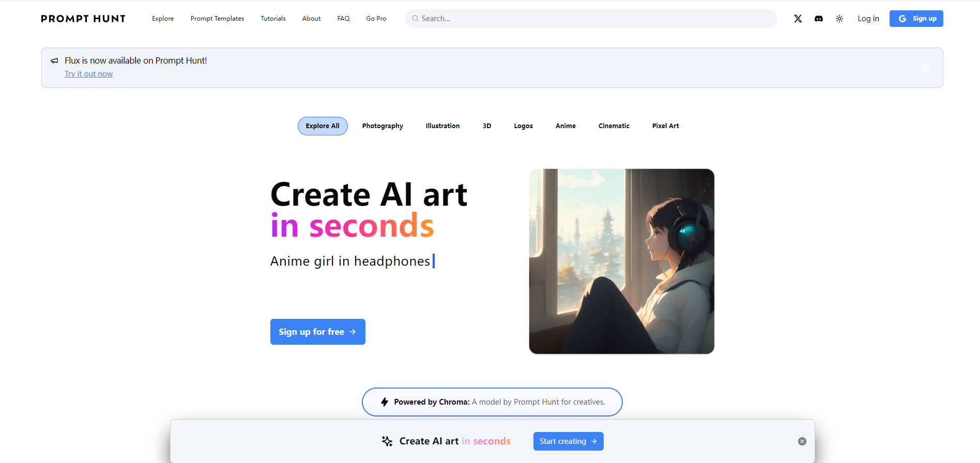
Task: Dismiss the Flux announcement banner
Action: pyautogui.click(x=925, y=68)
